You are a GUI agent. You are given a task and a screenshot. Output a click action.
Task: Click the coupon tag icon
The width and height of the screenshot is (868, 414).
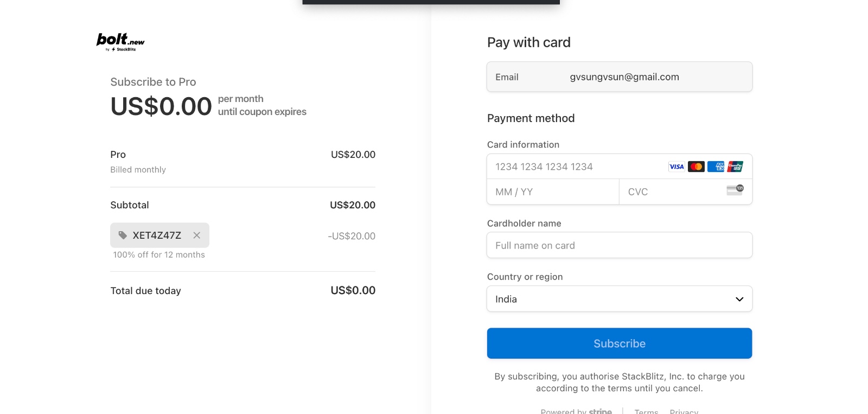point(123,235)
